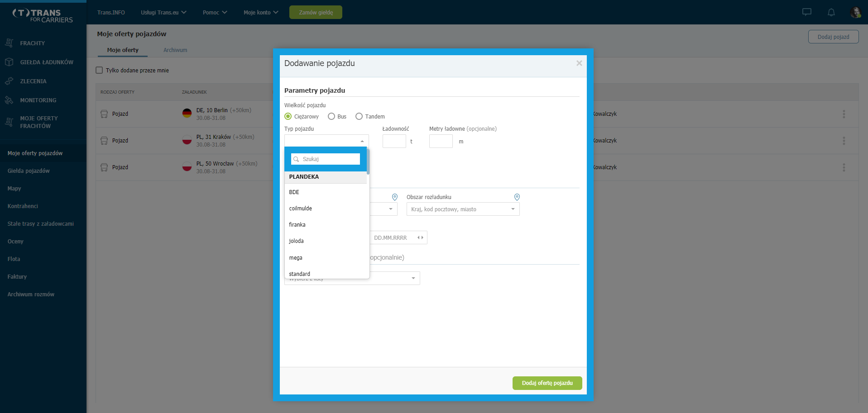Click the Moje oferty frachtów icon
Image resolution: width=868 pixels, height=413 pixels.
tap(9, 122)
